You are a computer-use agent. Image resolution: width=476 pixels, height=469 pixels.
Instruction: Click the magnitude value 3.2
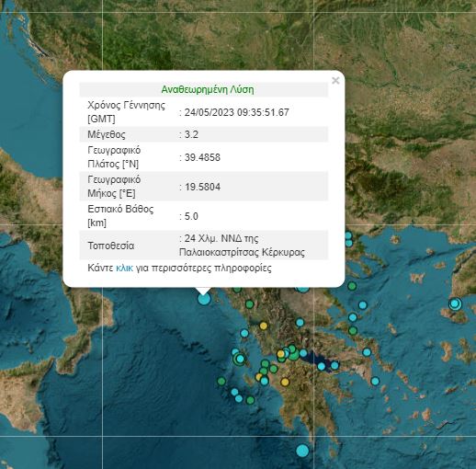click(191, 134)
